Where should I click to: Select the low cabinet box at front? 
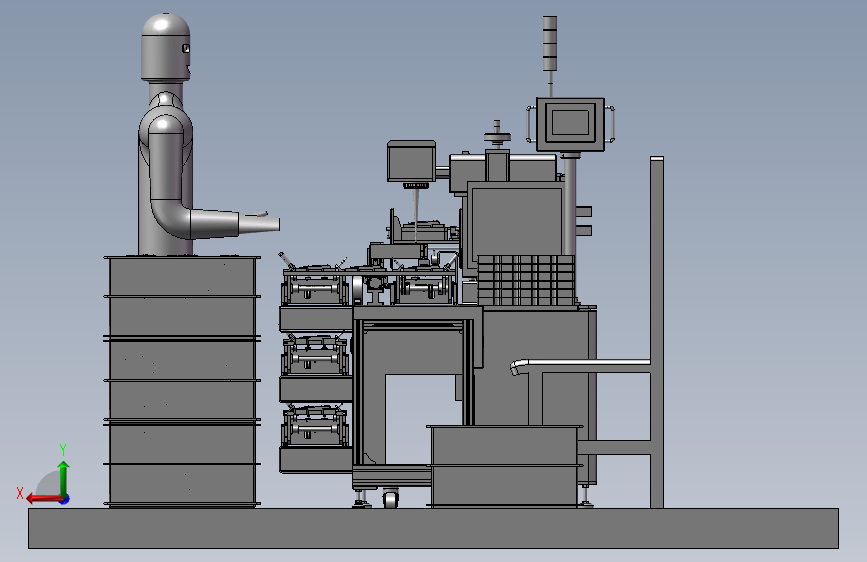[x=504, y=466]
